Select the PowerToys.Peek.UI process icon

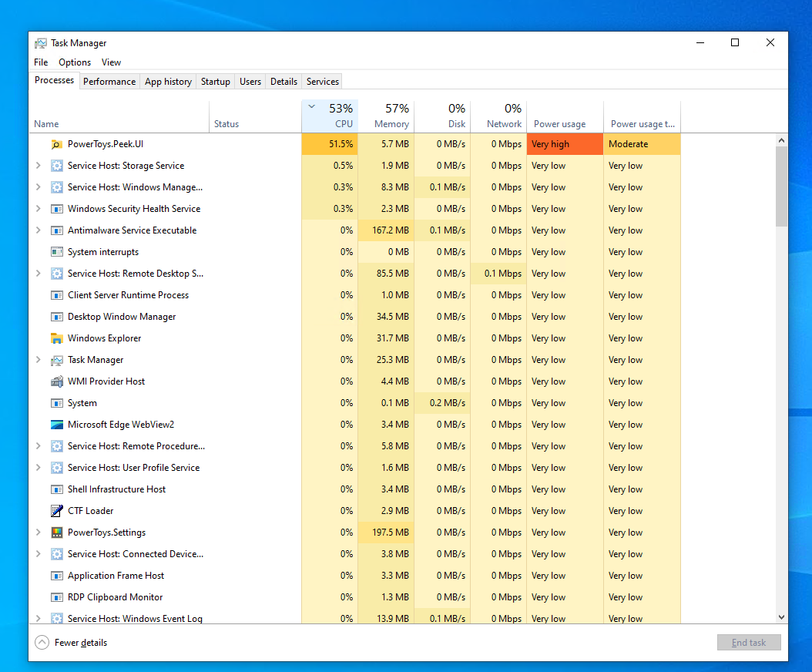click(56, 143)
